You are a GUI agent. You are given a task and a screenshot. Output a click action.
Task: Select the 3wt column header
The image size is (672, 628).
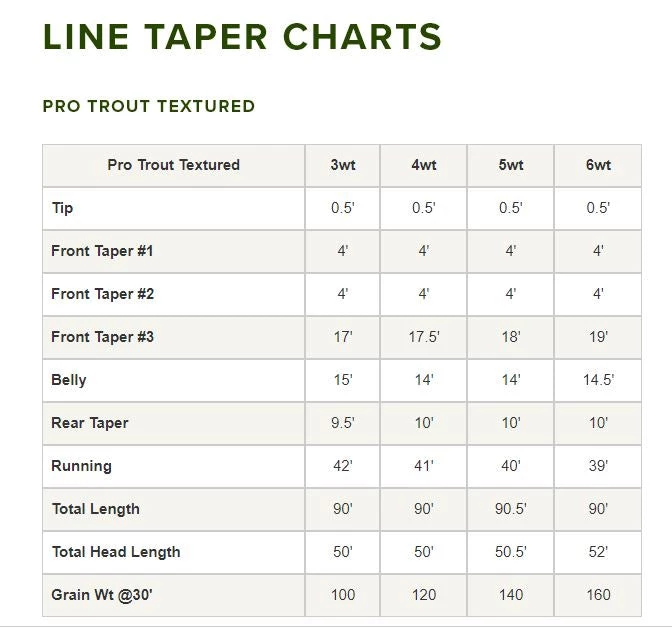pos(342,165)
